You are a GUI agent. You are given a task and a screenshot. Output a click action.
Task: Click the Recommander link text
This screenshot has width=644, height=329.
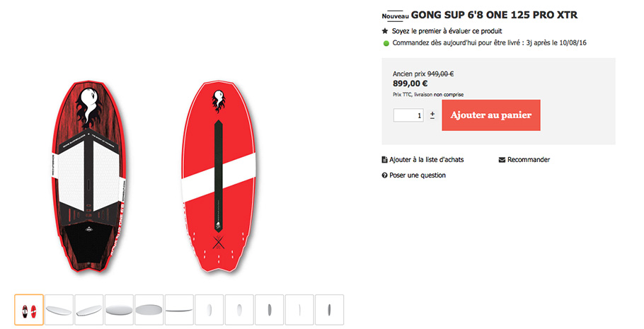click(529, 160)
